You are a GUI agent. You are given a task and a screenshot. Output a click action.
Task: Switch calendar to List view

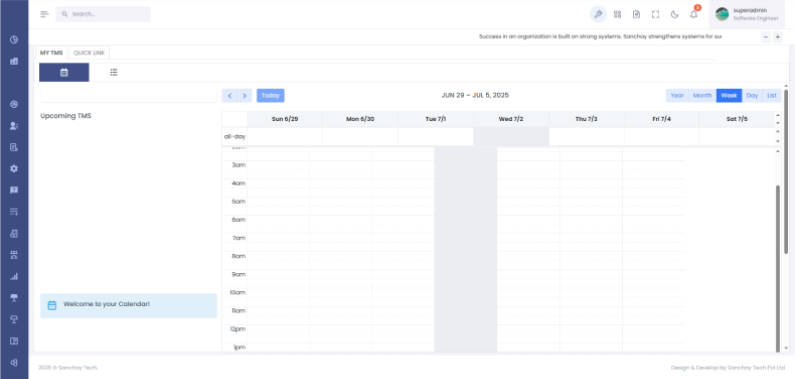click(772, 95)
